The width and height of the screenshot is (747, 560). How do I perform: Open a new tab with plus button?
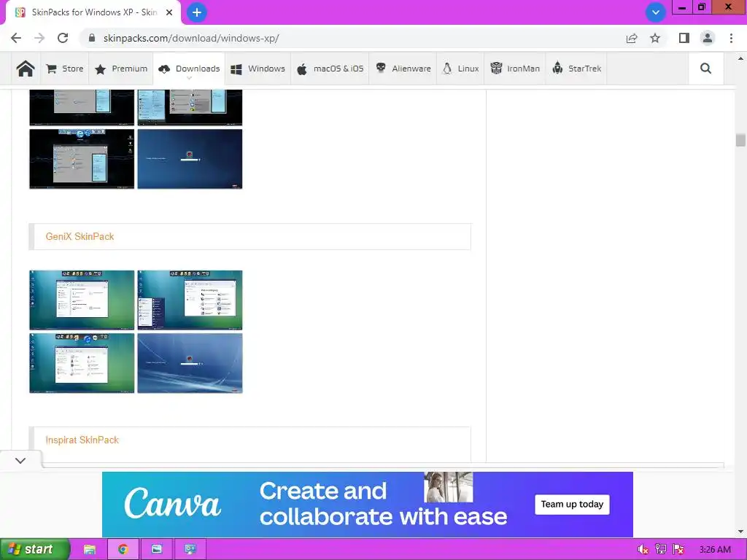pos(197,12)
